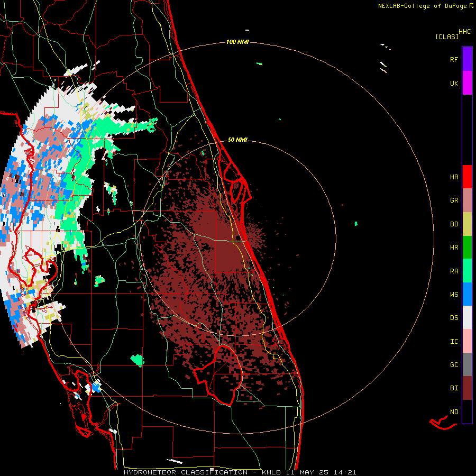The width and height of the screenshot is (476, 476).
Task: Click the purple RF legend color swatch
Action: pyautogui.click(x=467, y=59)
